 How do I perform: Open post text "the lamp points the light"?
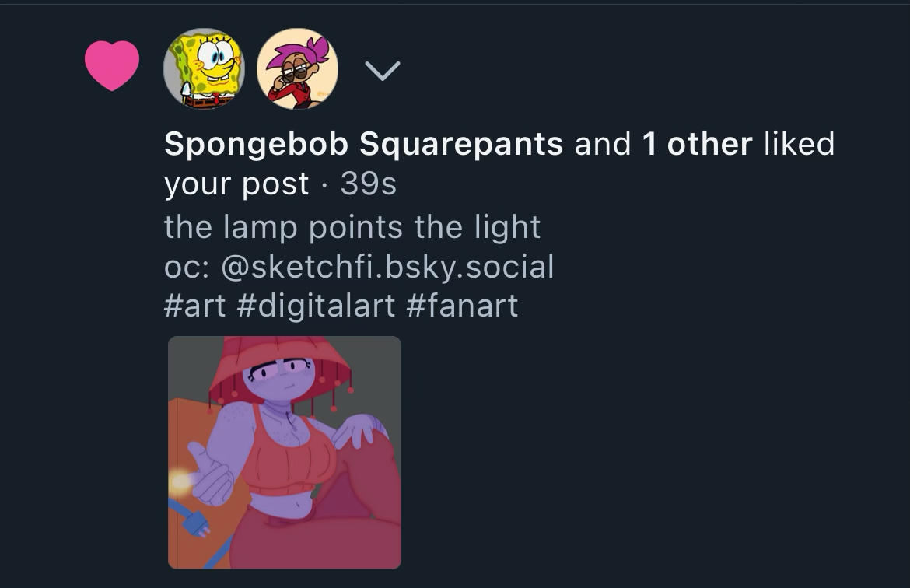coord(352,227)
